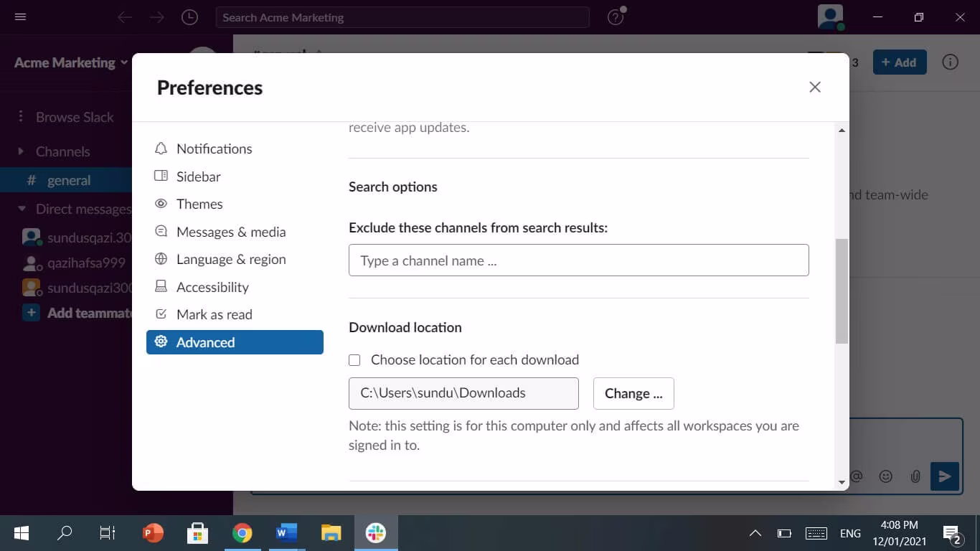This screenshot has height=551, width=980.
Task: Open Microsoft Word from the taskbar
Action: click(x=286, y=532)
